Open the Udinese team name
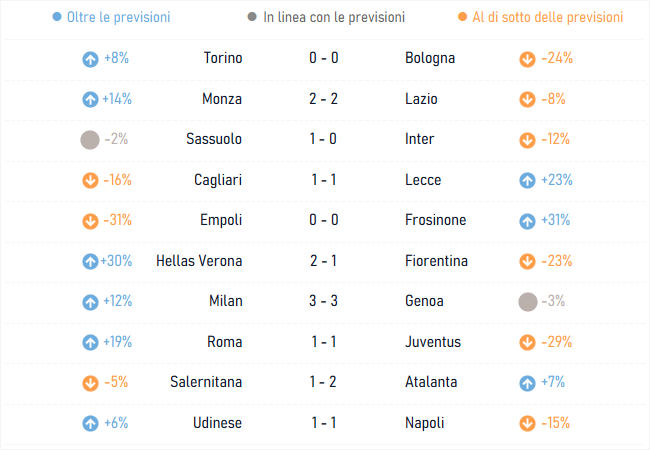 pos(217,423)
